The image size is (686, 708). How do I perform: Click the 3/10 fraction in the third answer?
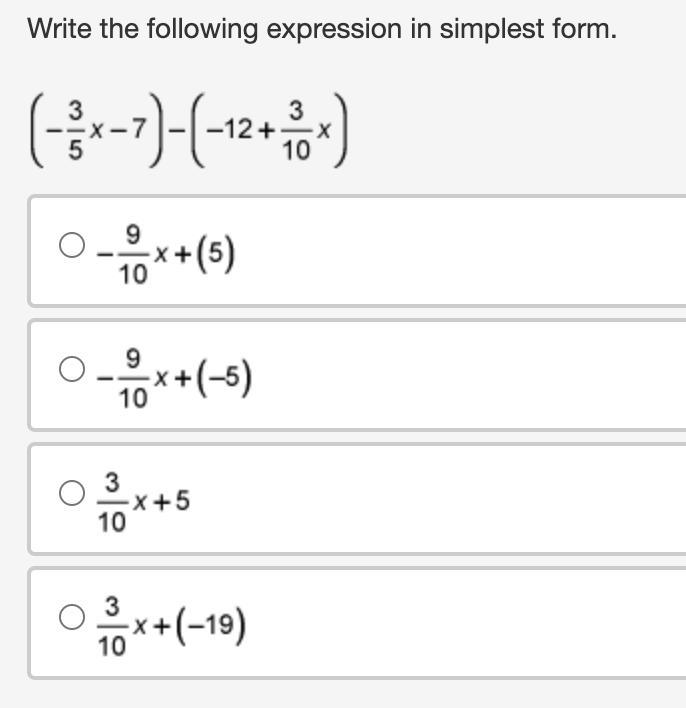coord(112,505)
